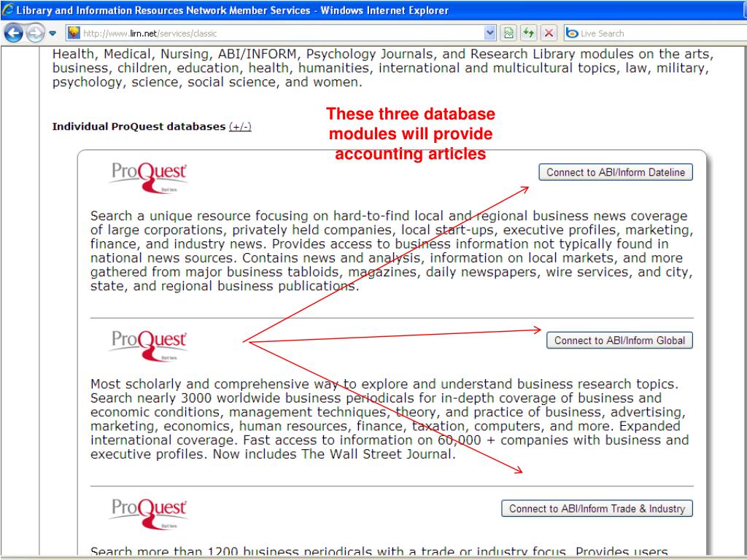Click the browser Forward arrow button

(x=35, y=34)
